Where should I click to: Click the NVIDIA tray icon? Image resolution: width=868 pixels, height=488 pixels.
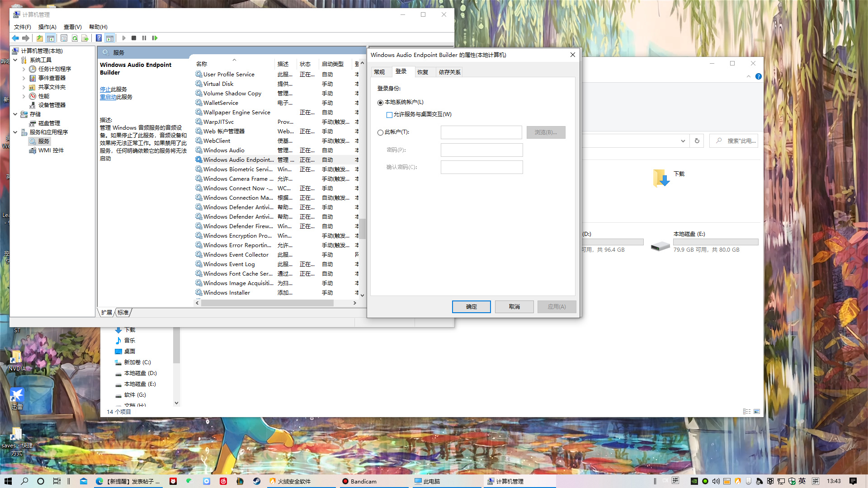tap(694, 481)
